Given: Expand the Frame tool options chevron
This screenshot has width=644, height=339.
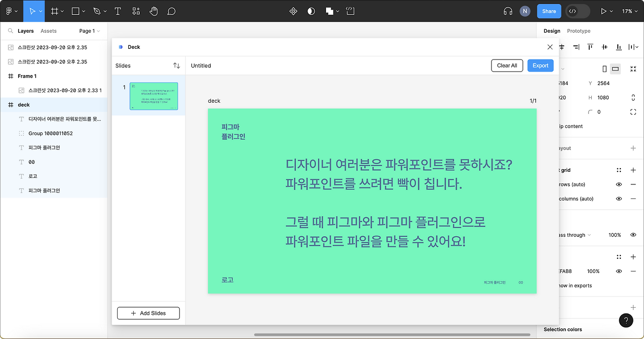Looking at the screenshot, I should click(x=62, y=11).
